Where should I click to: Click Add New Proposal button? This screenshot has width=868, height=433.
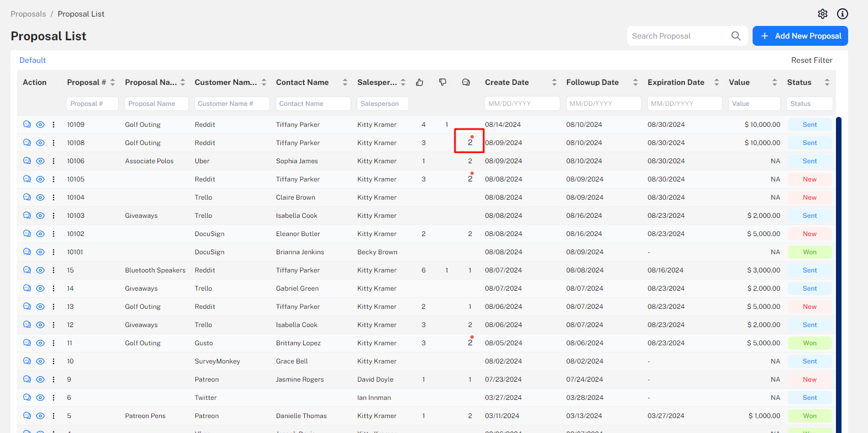pos(800,36)
